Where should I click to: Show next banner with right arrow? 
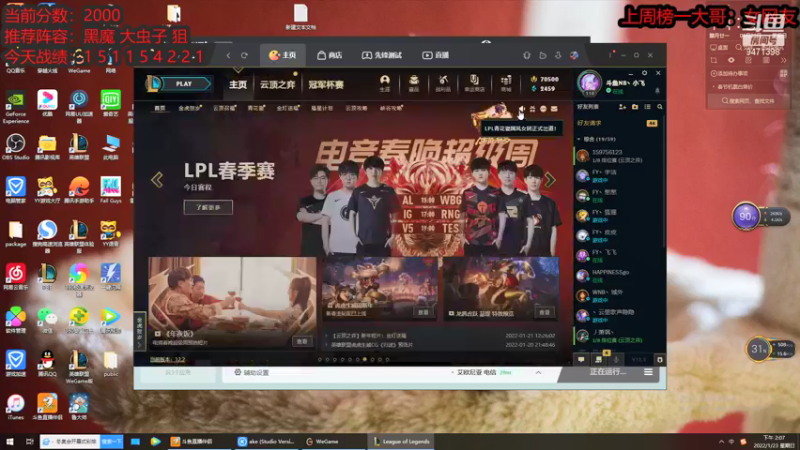coord(550,180)
